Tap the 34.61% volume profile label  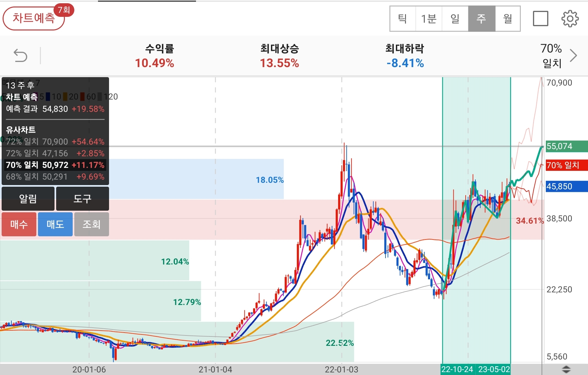(530, 221)
